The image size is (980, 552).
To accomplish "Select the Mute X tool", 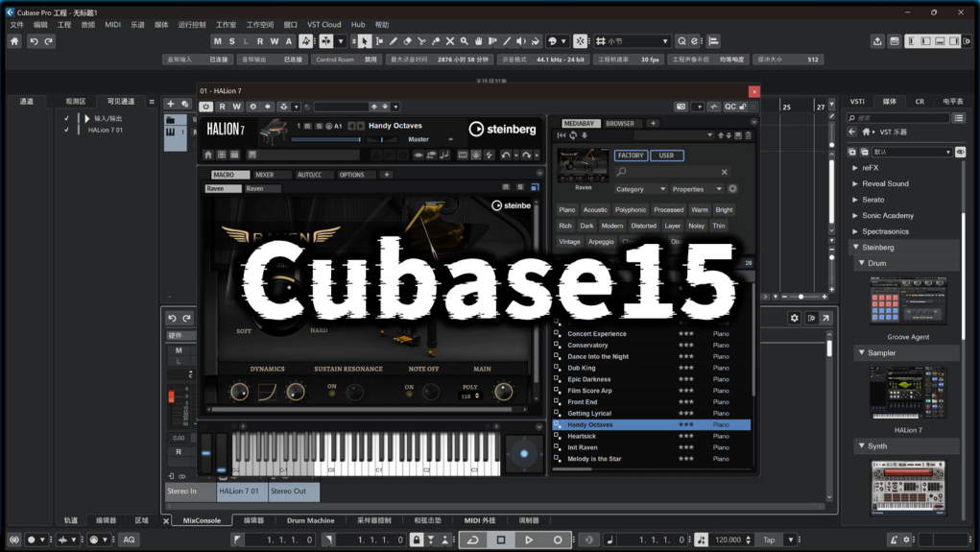I will pyautogui.click(x=450, y=41).
